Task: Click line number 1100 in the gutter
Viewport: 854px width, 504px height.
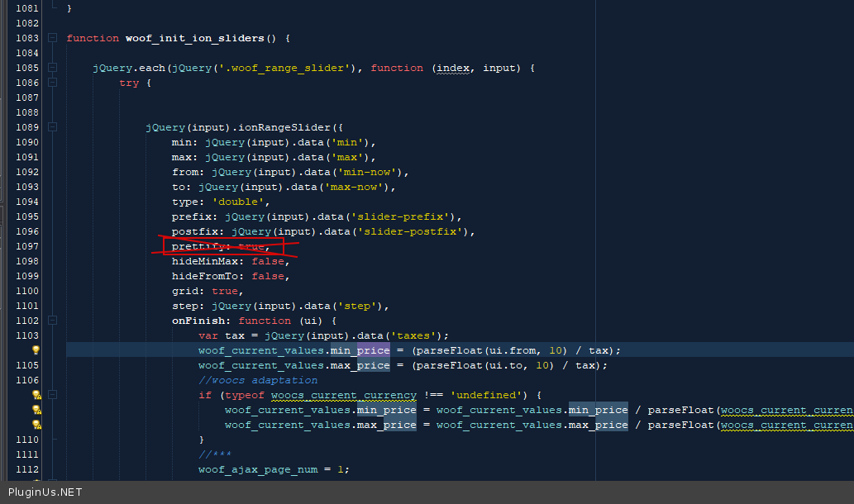Action: [x=27, y=291]
